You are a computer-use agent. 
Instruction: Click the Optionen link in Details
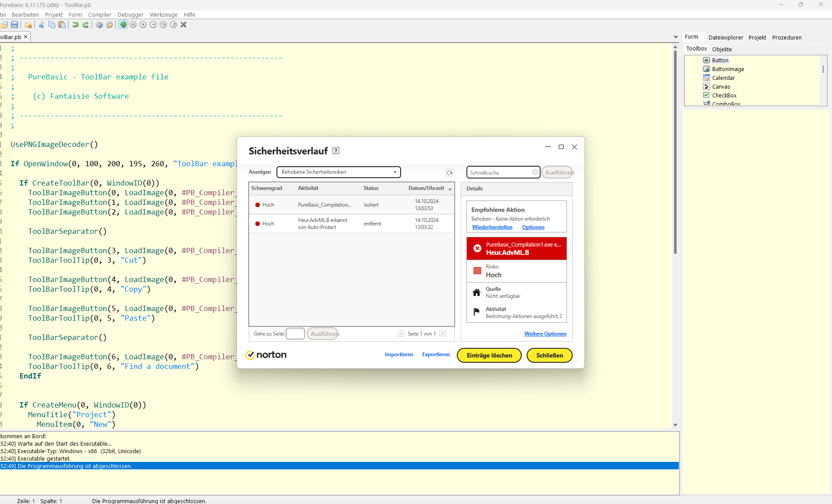533,227
